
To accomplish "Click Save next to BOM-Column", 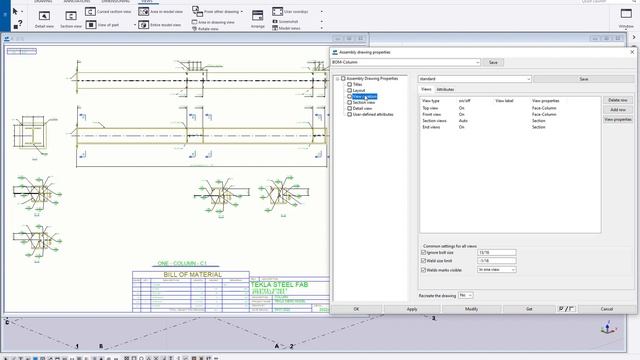I will 493,62.
